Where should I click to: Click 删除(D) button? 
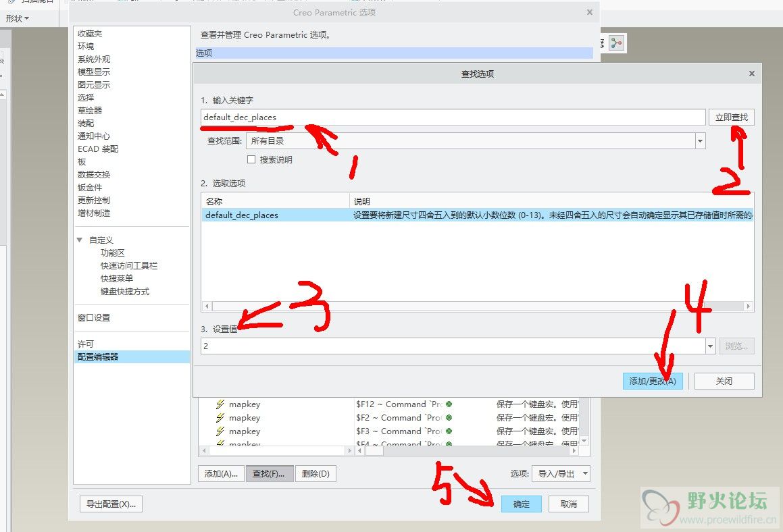pyautogui.click(x=315, y=473)
